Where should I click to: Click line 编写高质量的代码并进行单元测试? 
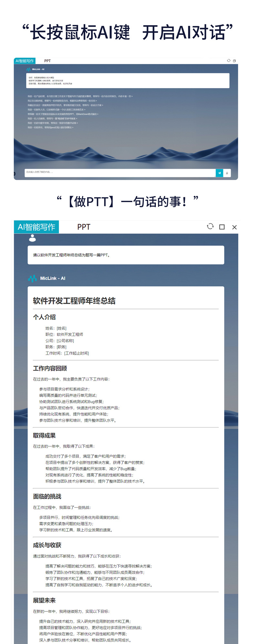click(x=68, y=395)
